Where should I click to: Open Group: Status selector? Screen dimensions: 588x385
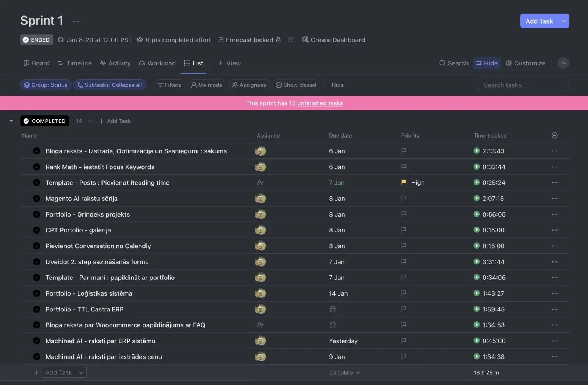46,85
